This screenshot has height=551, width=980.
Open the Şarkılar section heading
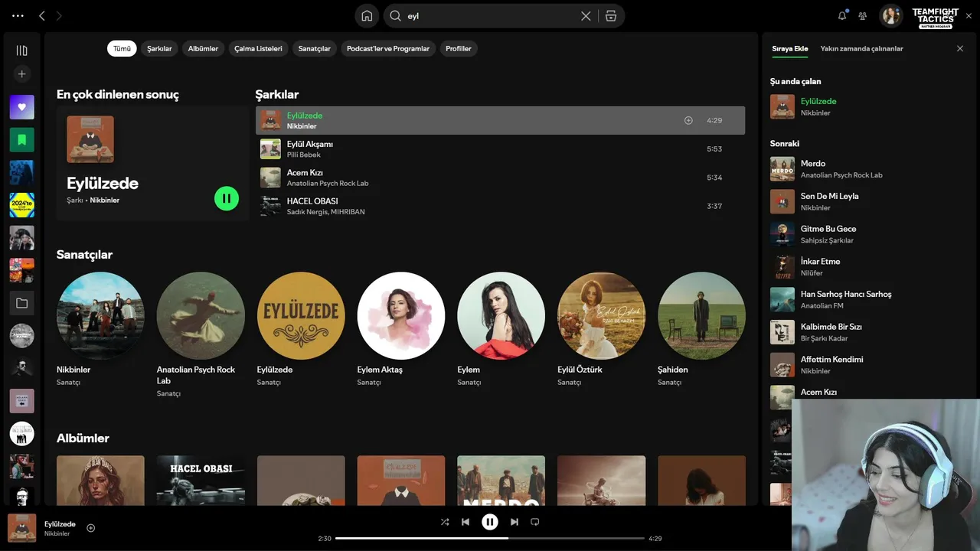click(277, 94)
